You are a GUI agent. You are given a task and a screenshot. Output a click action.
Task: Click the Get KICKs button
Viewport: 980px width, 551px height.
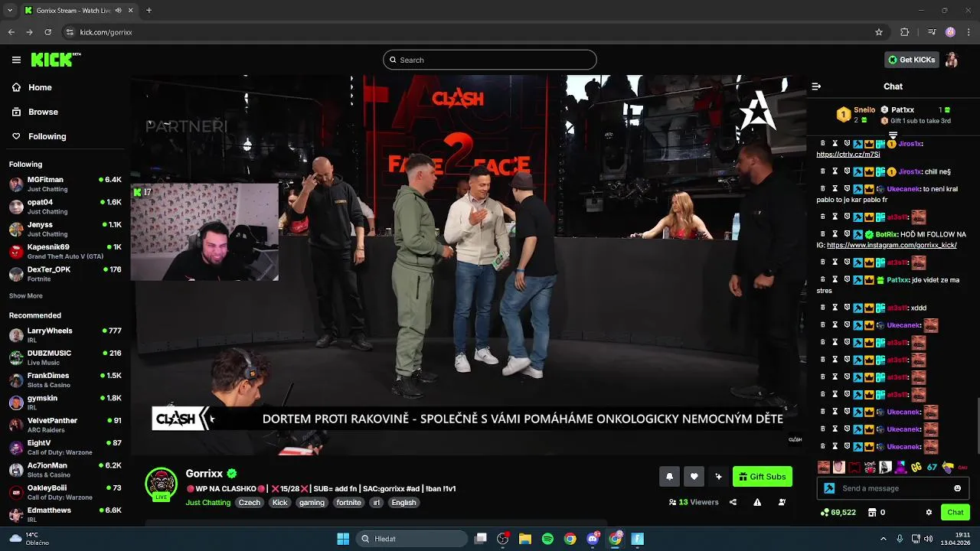tap(911, 60)
